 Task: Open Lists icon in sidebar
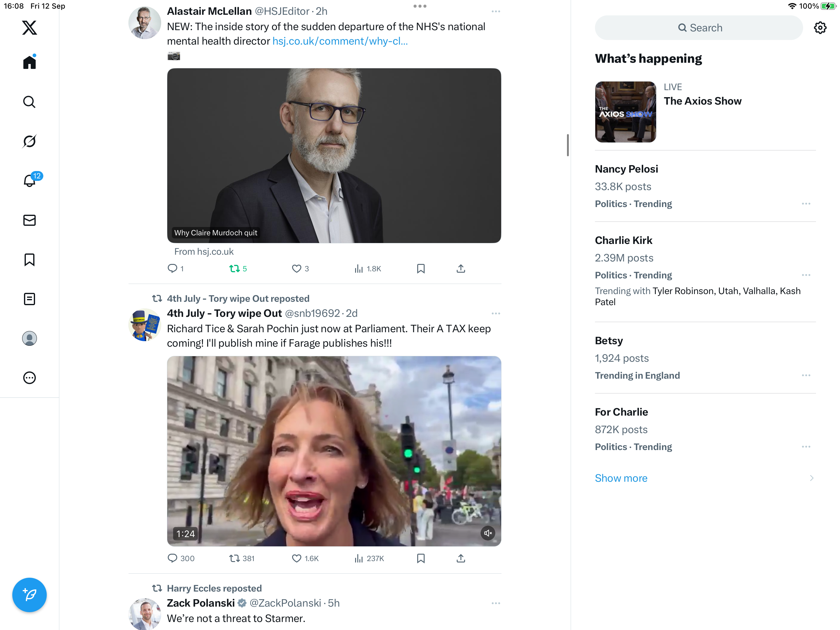click(29, 299)
